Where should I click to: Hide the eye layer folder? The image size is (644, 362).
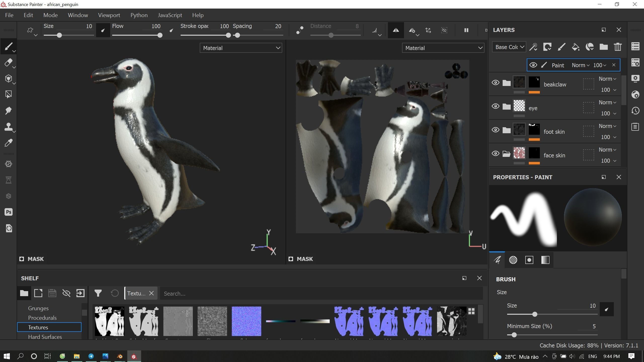click(x=496, y=106)
